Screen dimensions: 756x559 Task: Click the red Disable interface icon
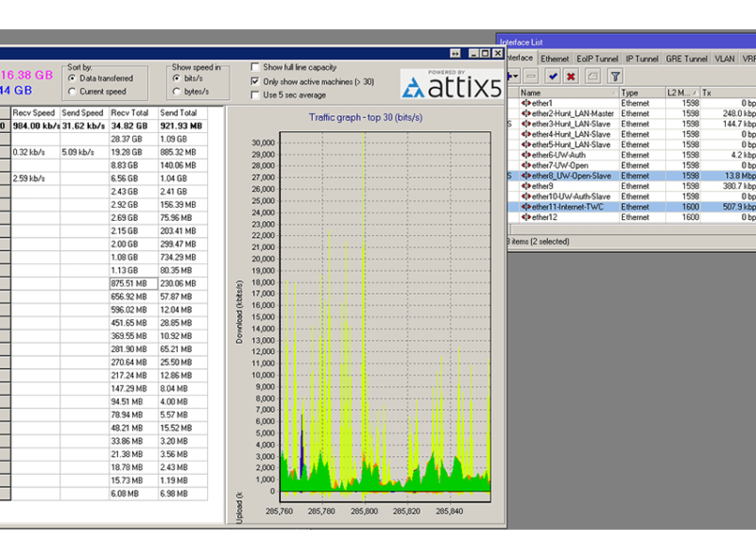pos(571,76)
